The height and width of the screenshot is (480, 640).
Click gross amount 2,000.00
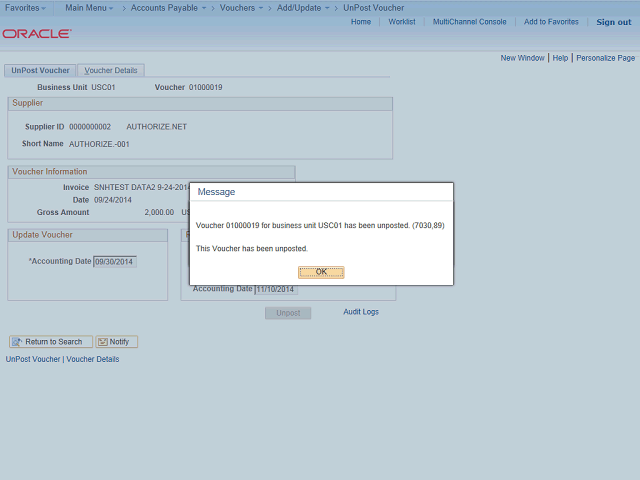click(x=159, y=212)
